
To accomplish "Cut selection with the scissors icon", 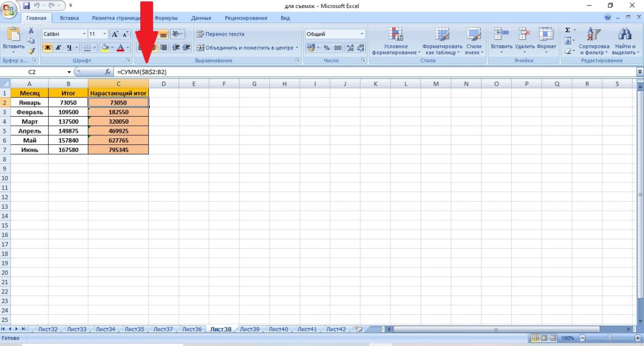I will 31,31.
